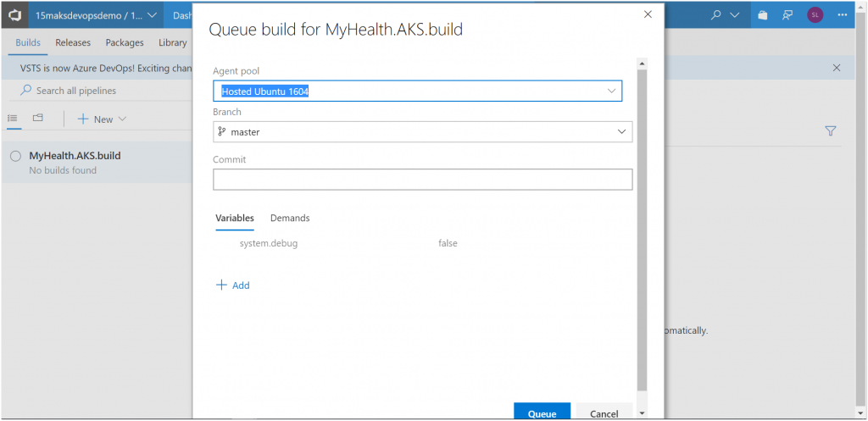Close the Queue build dialog
Viewport: 868px width, 421px height.
pyautogui.click(x=648, y=15)
